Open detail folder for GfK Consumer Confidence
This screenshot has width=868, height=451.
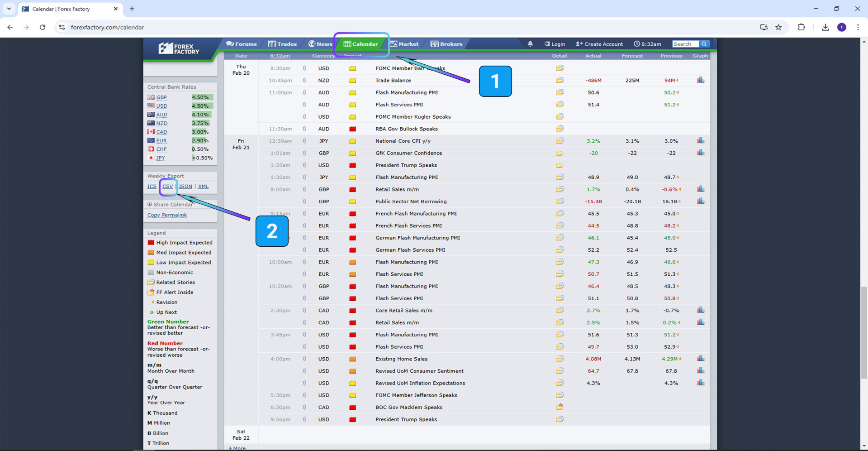point(560,153)
